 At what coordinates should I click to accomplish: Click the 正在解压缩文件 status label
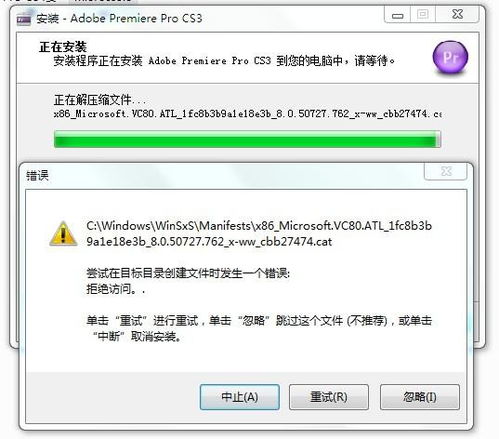(x=99, y=100)
